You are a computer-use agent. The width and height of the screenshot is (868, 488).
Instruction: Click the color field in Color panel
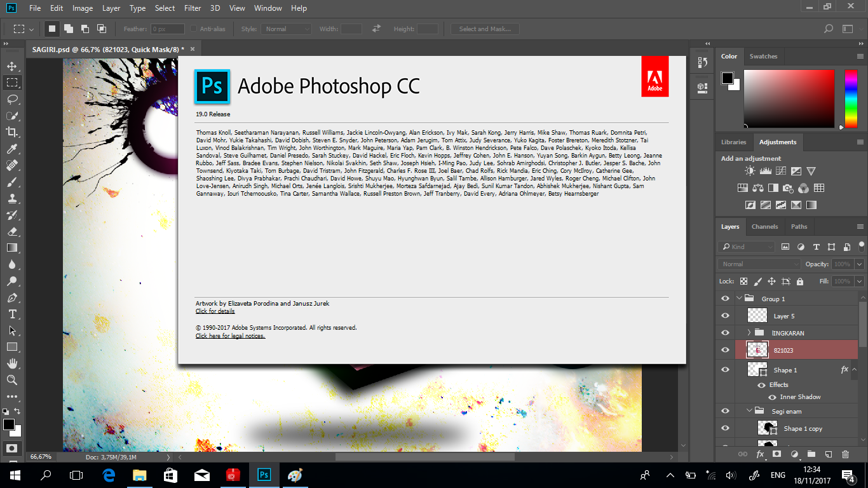789,98
